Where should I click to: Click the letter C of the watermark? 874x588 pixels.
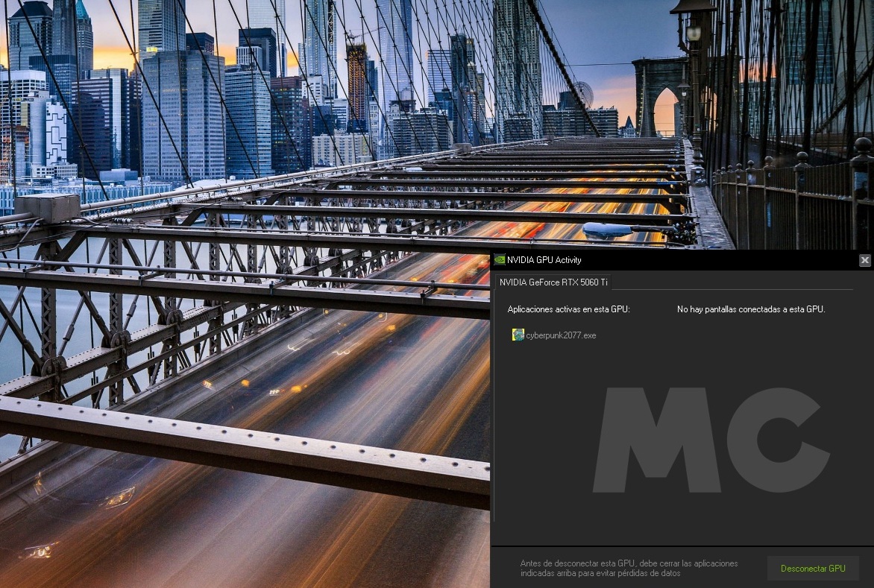pyautogui.click(x=777, y=440)
